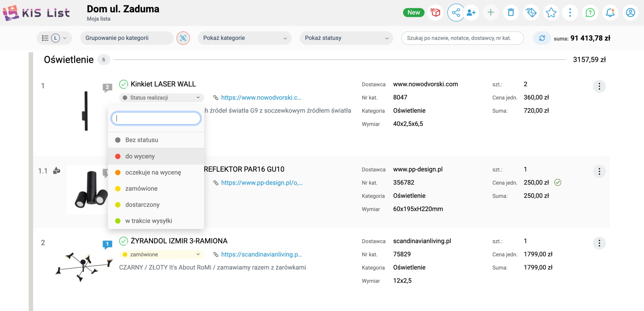Mark list as favorite with star
This screenshot has width=644, height=311.
[x=551, y=13]
